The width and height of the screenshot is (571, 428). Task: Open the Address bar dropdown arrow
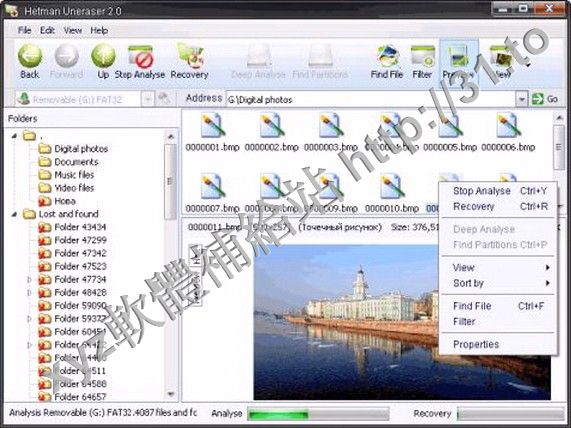point(521,99)
